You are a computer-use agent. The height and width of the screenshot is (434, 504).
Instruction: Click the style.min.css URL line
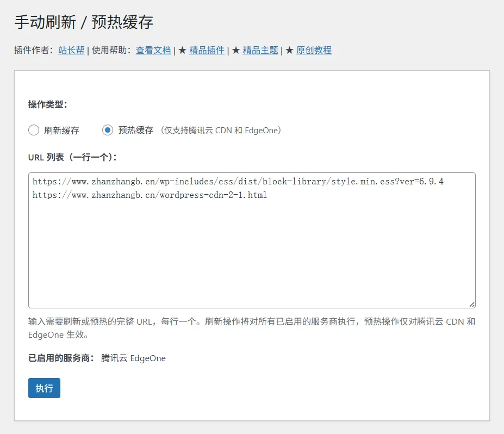(238, 182)
